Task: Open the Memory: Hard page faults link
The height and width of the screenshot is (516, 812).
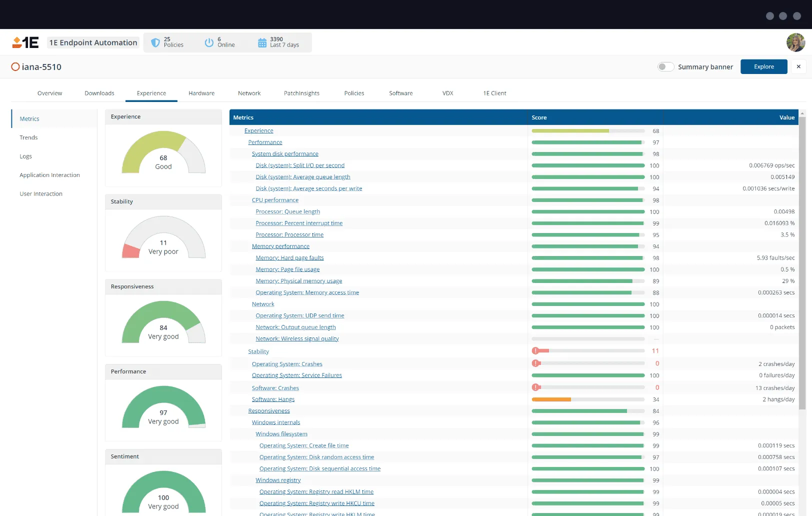Action: click(x=289, y=257)
